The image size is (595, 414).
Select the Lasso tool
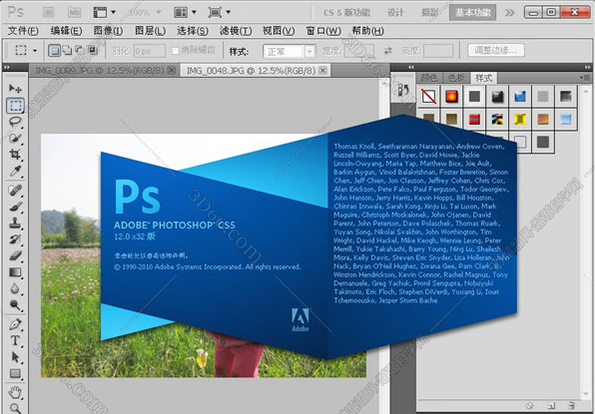point(15,122)
